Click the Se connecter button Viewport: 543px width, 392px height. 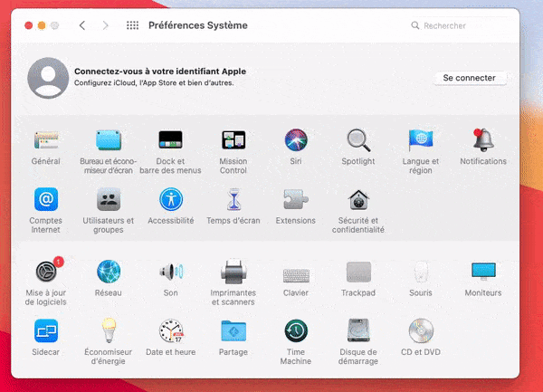click(469, 78)
